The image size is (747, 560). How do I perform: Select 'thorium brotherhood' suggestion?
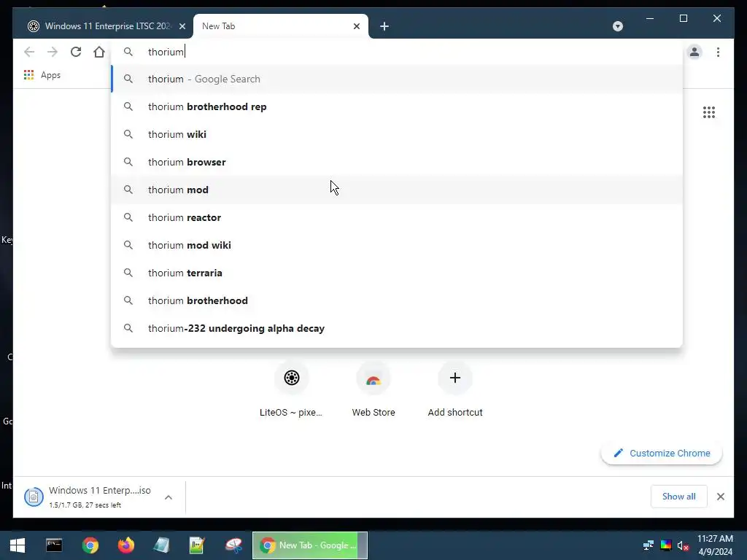coord(397,300)
